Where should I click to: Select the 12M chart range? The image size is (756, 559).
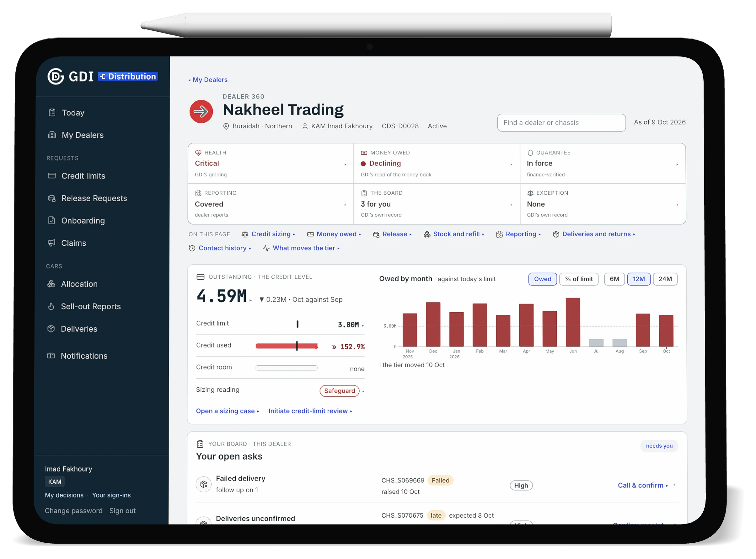click(639, 279)
